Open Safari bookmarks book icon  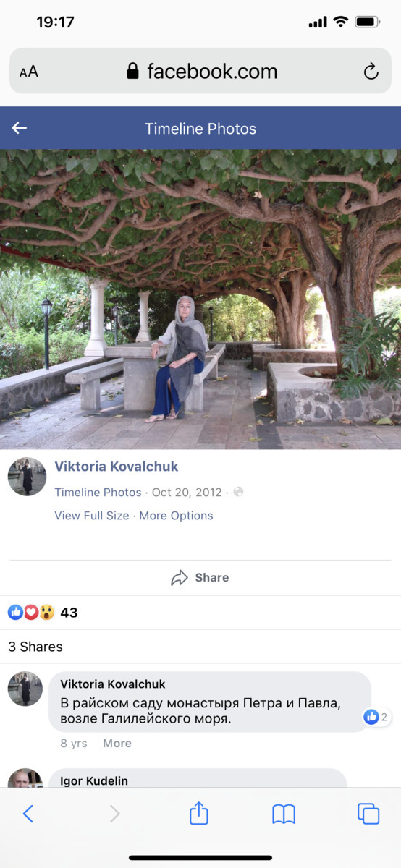[x=284, y=814]
